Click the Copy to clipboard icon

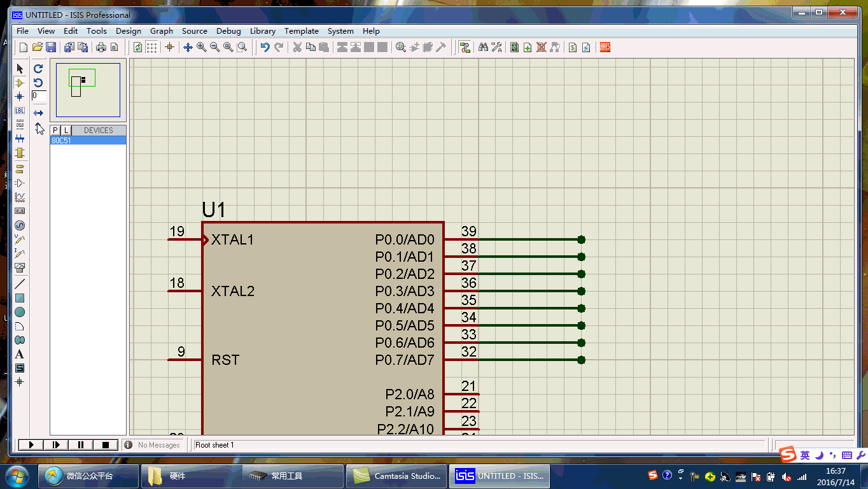tap(311, 47)
